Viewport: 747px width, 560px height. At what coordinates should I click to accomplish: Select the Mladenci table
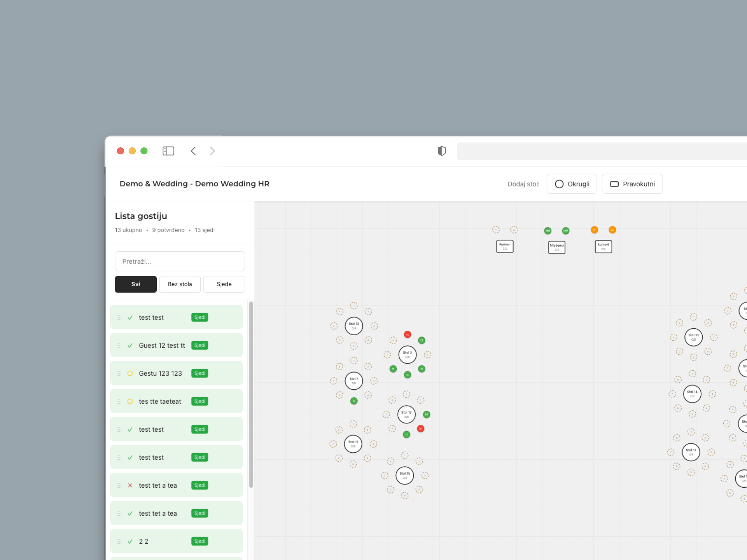(x=557, y=247)
